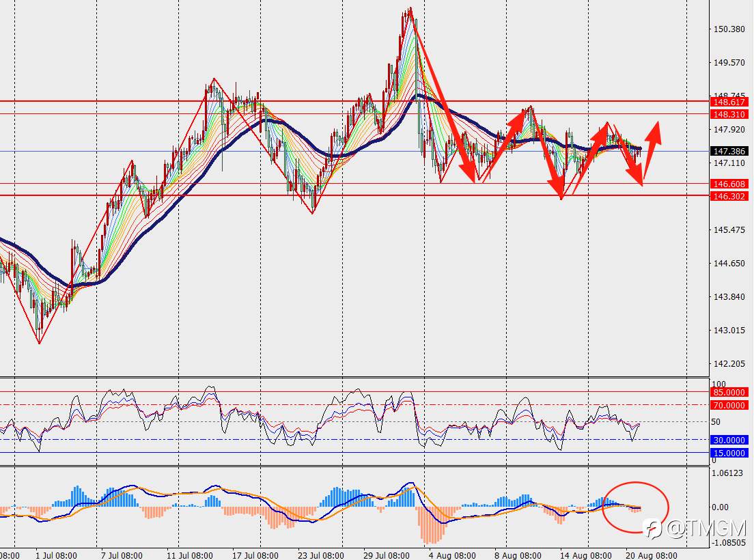Viewport: 754px width, 560px height.
Task: Click the MACD scale value 1.06123
Action: (727, 473)
